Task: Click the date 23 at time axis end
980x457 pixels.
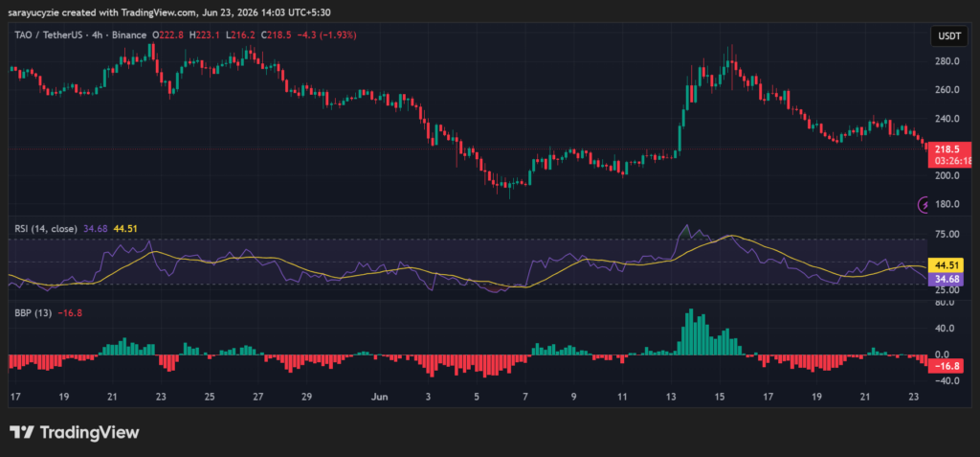Action: point(913,397)
